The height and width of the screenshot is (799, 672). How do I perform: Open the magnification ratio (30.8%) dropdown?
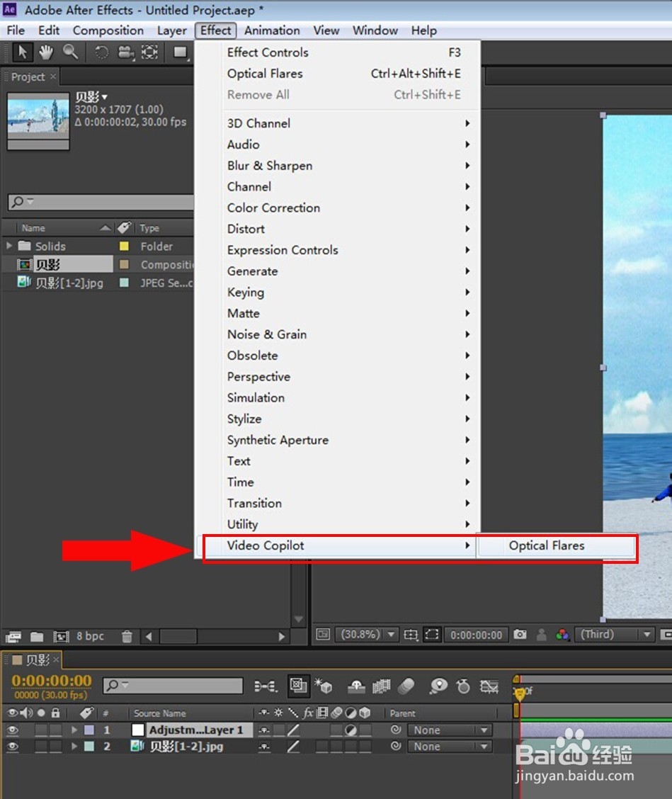pyautogui.click(x=366, y=635)
